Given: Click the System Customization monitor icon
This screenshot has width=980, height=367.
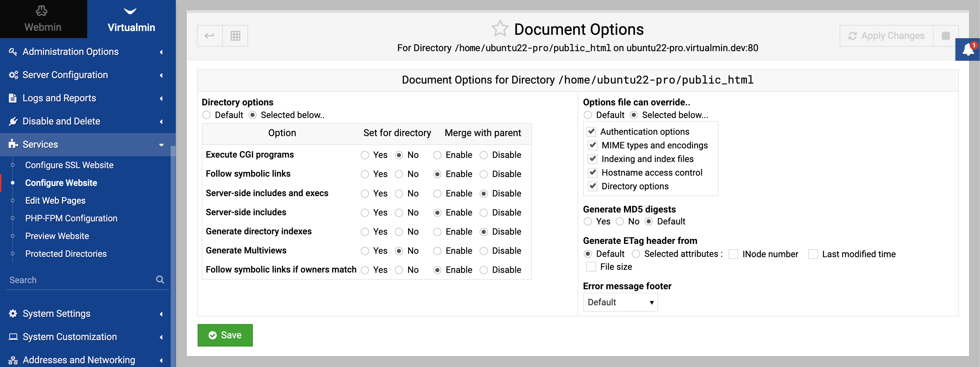Looking at the screenshot, I should pos(13,337).
